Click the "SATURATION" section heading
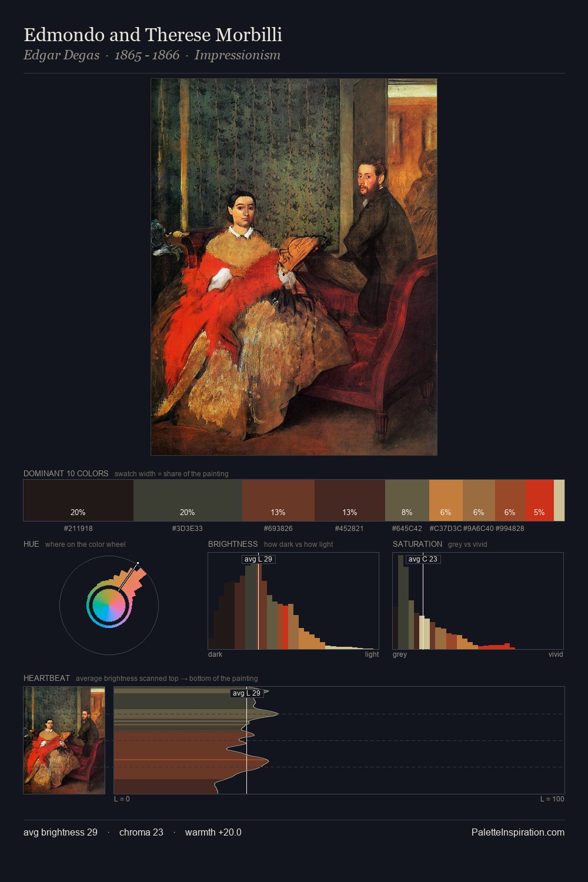 click(x=417, y=544)
